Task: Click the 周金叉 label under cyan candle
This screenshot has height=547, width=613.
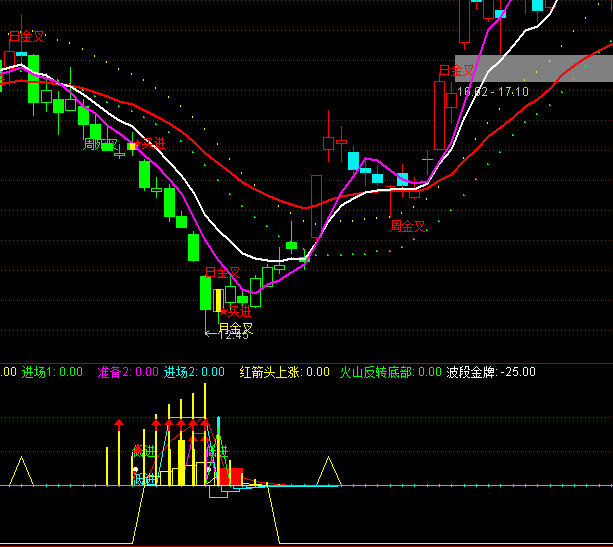Action: tap(408, 226)
